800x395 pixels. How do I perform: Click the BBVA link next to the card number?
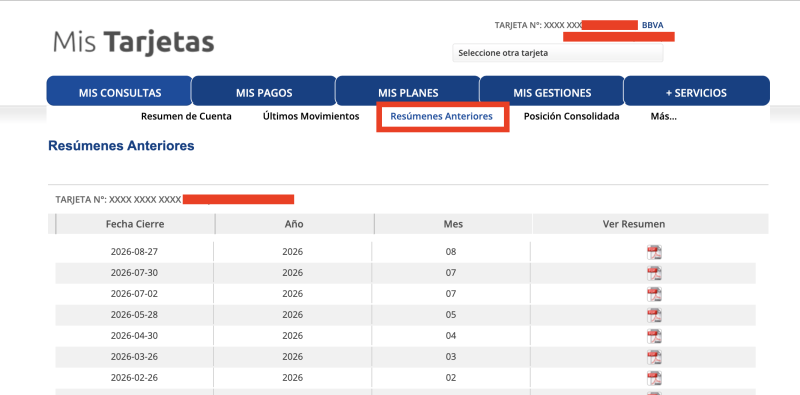tap(653, 25)
